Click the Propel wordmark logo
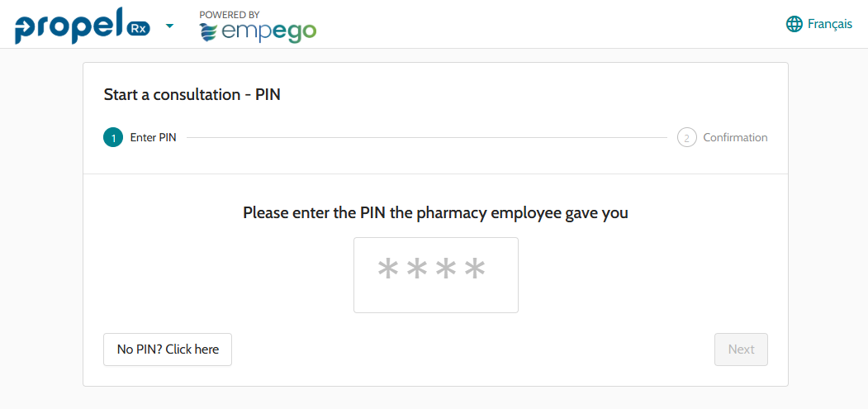868x409 pixels. [69, 26]
